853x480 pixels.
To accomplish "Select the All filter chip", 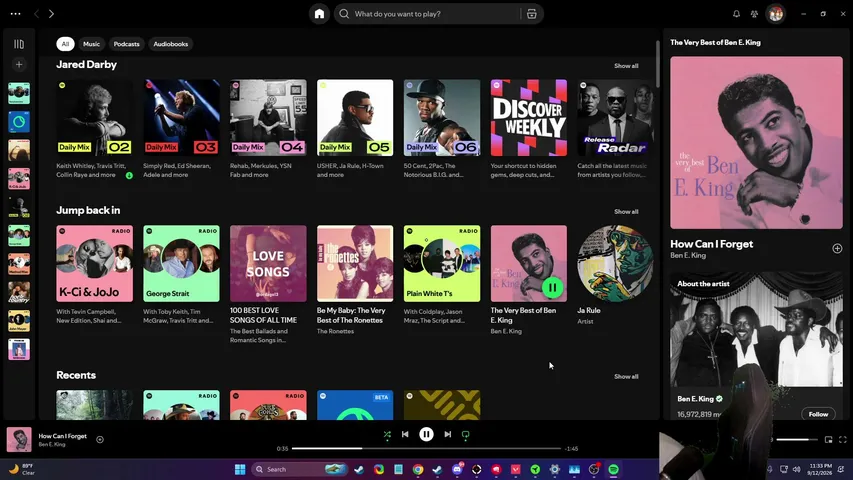I will (65, 44).
